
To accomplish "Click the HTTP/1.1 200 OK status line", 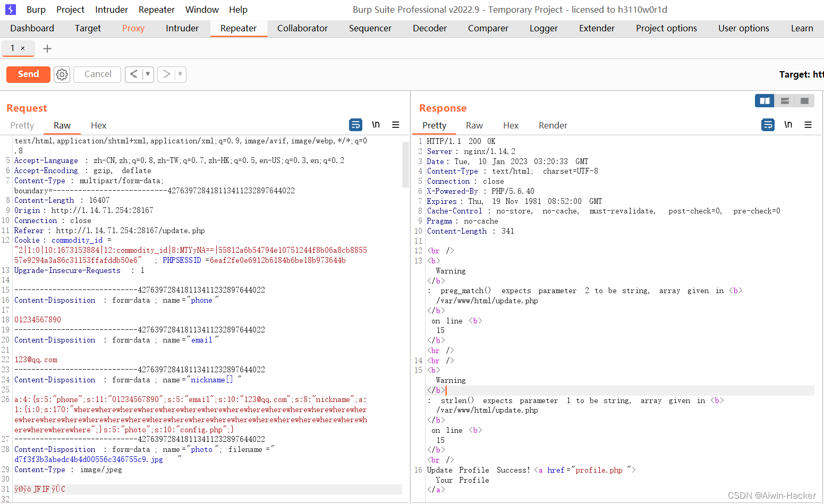I will click(461, 142).
